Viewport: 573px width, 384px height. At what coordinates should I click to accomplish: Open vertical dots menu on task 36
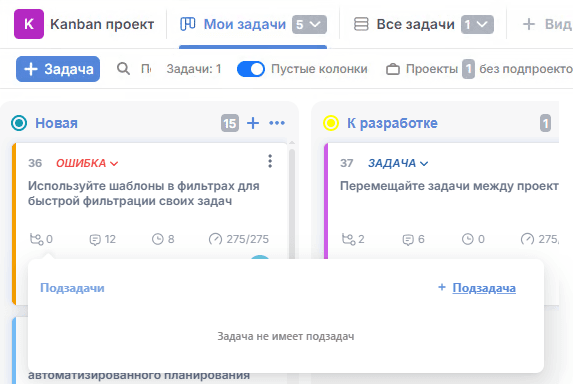[270, 161]
